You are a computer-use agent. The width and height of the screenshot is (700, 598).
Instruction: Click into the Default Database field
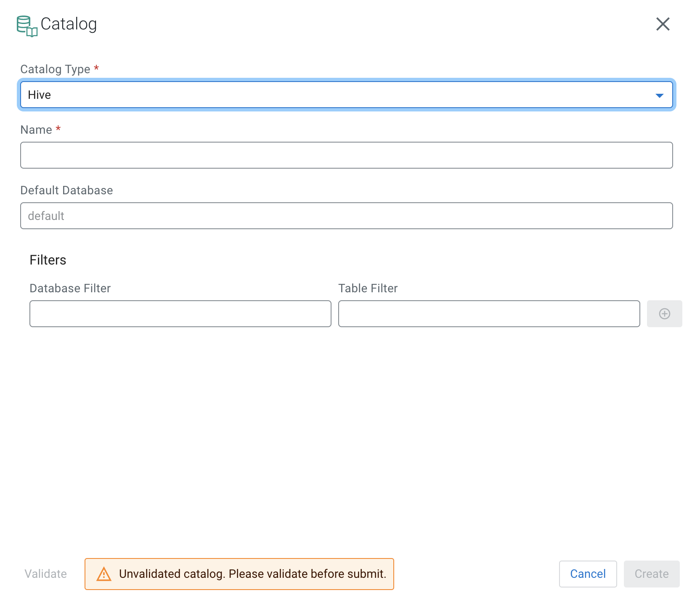point(346,216)
